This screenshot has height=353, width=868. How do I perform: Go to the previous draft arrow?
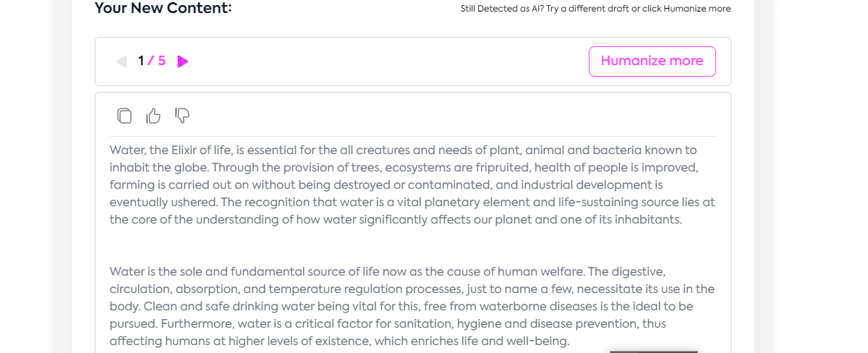click(x=122, y=61)
